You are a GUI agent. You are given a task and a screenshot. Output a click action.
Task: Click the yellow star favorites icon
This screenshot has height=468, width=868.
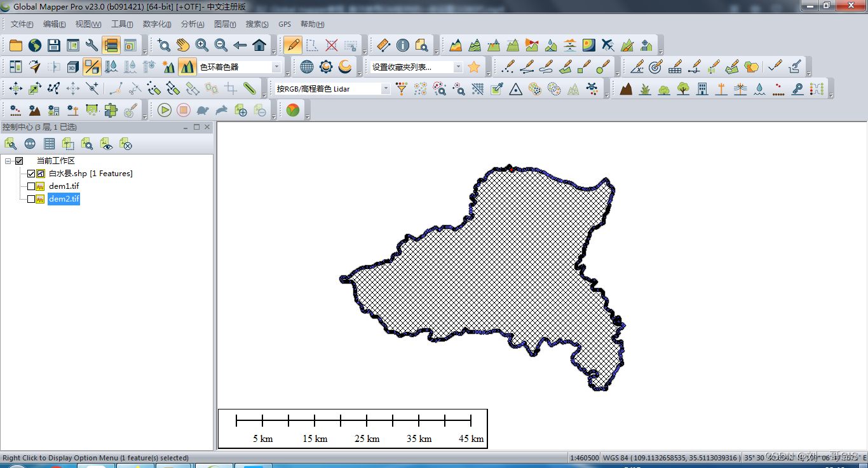coord(474,67)
